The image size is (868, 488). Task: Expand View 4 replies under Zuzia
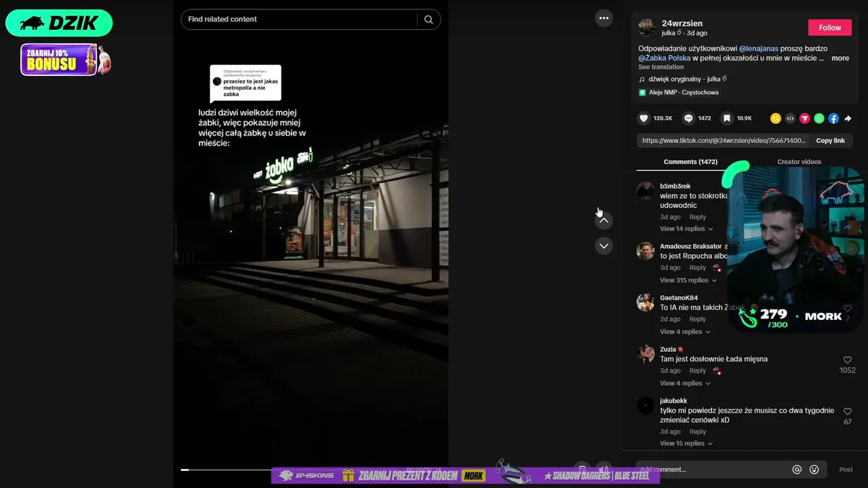(685, 383)
